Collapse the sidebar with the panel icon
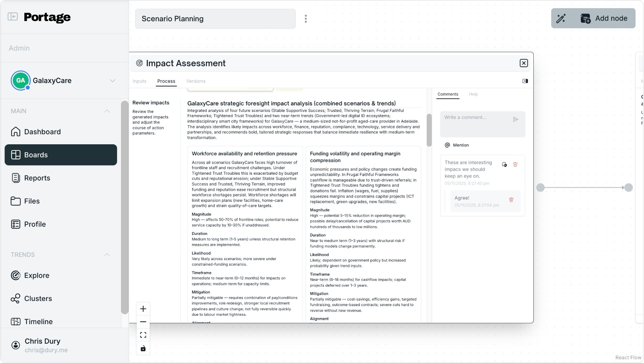The width and height of the screenshot is (644, 363). tap(13, 16)
